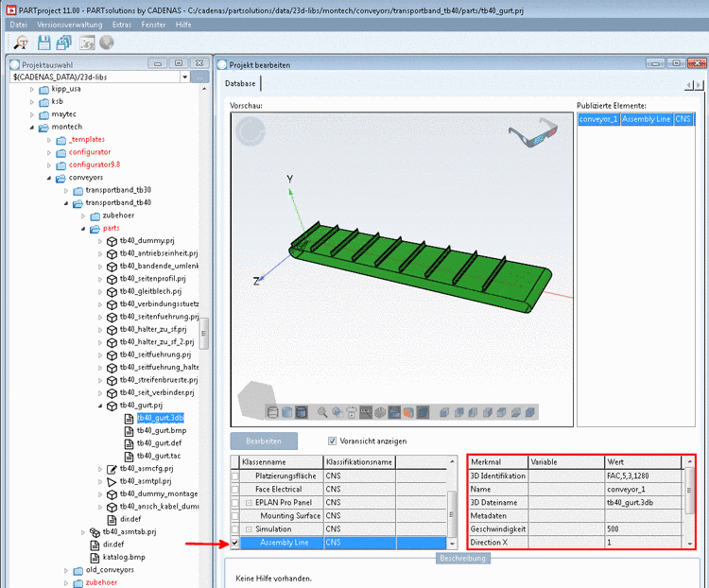Select the tb40_gurt.def file
709x588 pixels.
pyautogui.click(x=159, y=443)
